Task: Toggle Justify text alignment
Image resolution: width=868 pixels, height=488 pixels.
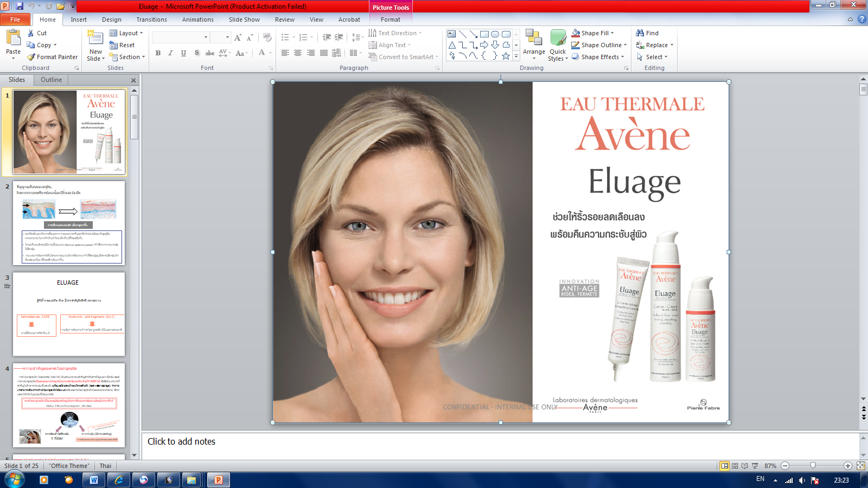Action: click(x=324, y=53)
